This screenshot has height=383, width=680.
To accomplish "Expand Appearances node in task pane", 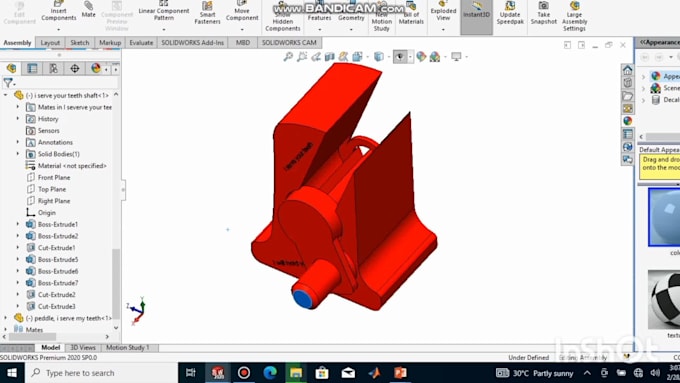I will (644, 76).
